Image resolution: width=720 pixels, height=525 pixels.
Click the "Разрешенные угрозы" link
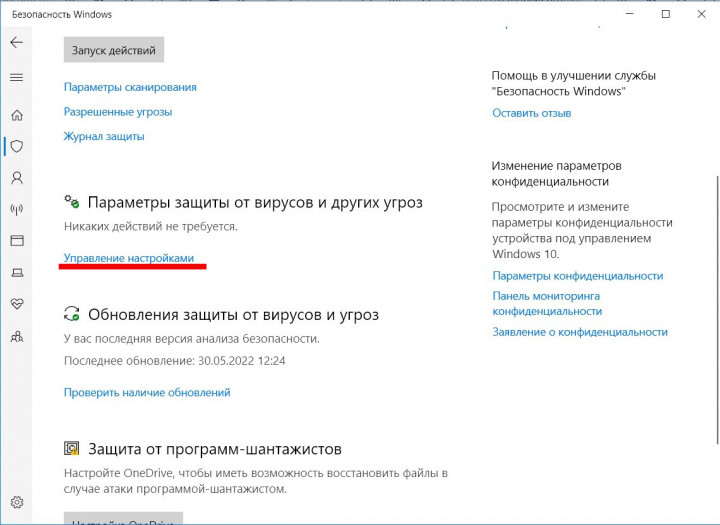pyautogui.click(x=118, y=112)
